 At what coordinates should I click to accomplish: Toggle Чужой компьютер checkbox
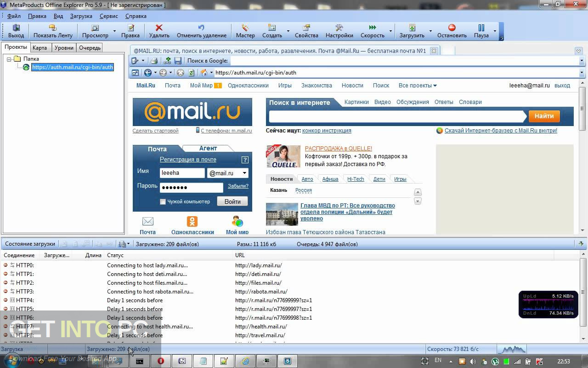(163, 201)
